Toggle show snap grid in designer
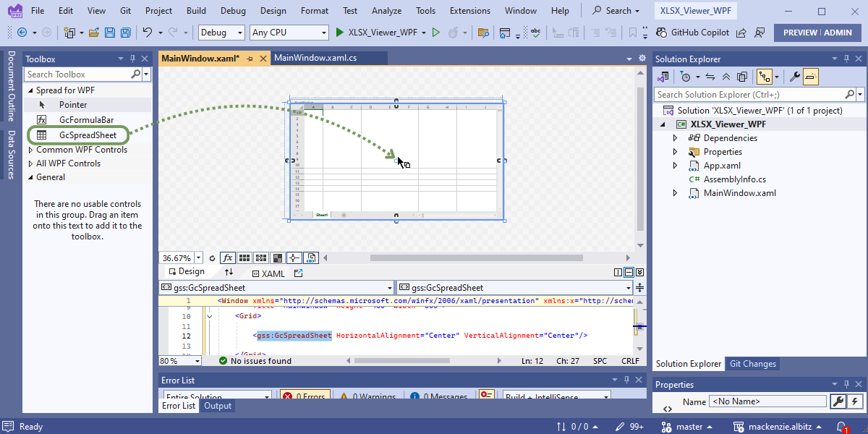868x434 pixels. [244, 258]
